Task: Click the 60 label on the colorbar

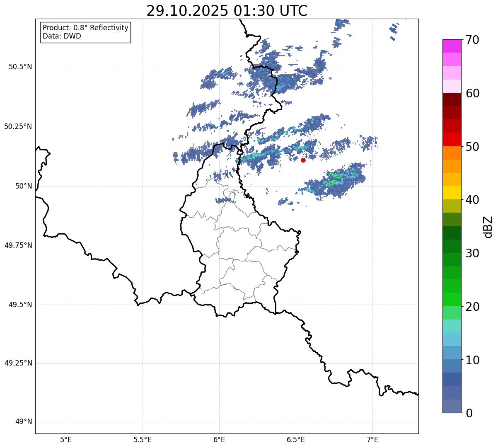Action: pyautogui.click(x=472, y=93)
